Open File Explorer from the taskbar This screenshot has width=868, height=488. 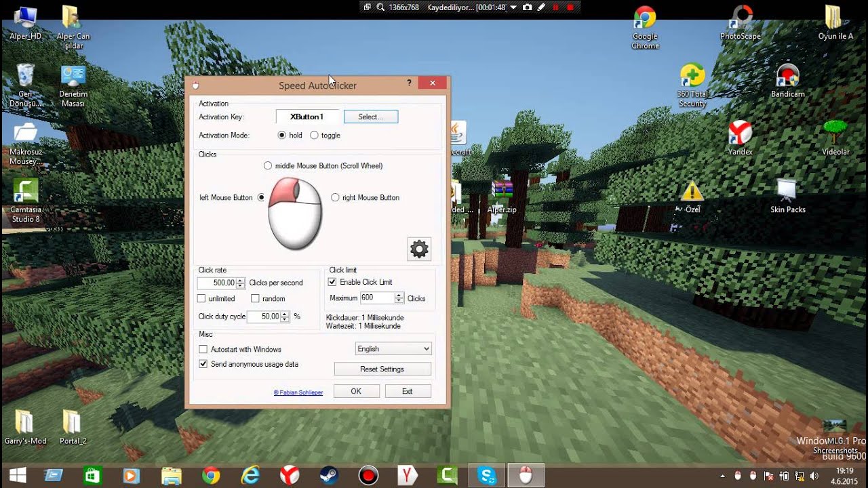click(x=172, y=476)
